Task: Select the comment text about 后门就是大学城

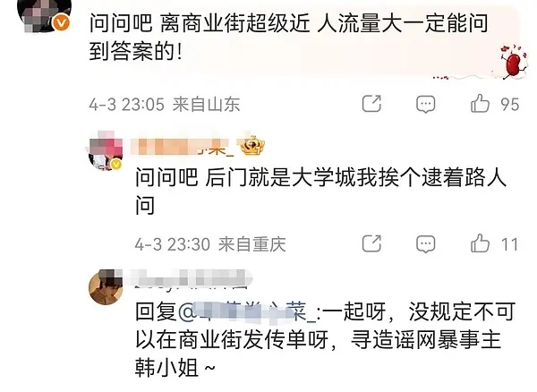Action: click(x=320, y=191)
